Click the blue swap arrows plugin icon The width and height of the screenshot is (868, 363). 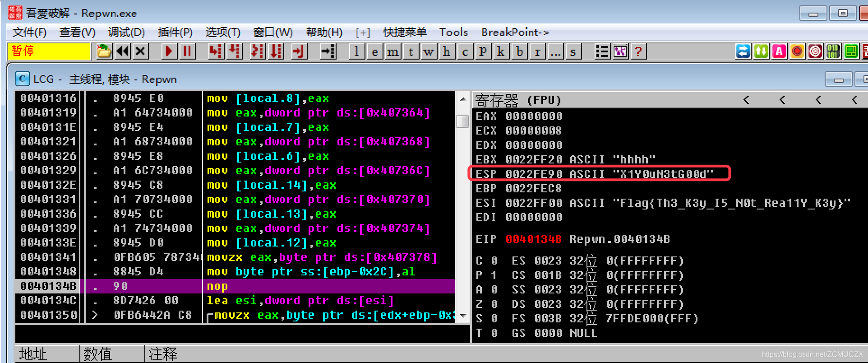click(743, 51)
